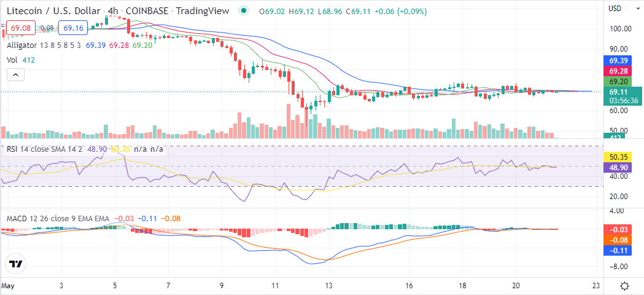Click the red 69.28 price label
644x295 pixels.
tap(616, 71)
